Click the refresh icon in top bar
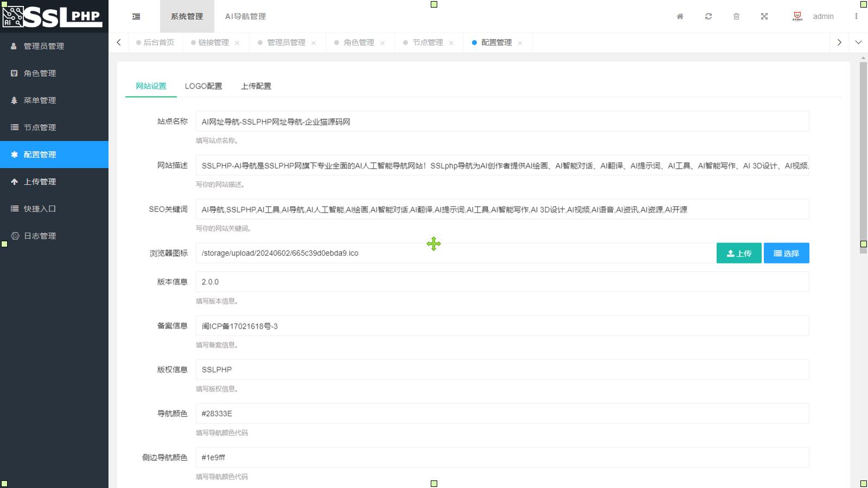The height and width of the screenshot is (488, 868). (x=709, y=16)
